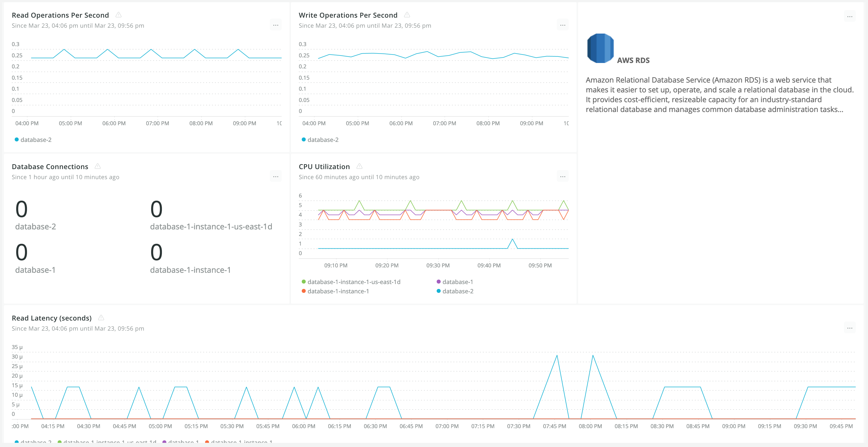Click the 30 µ latency spike near 07:45 PM
The height and width of the screenshot is (447, 868).
click(x=557, y=356)
